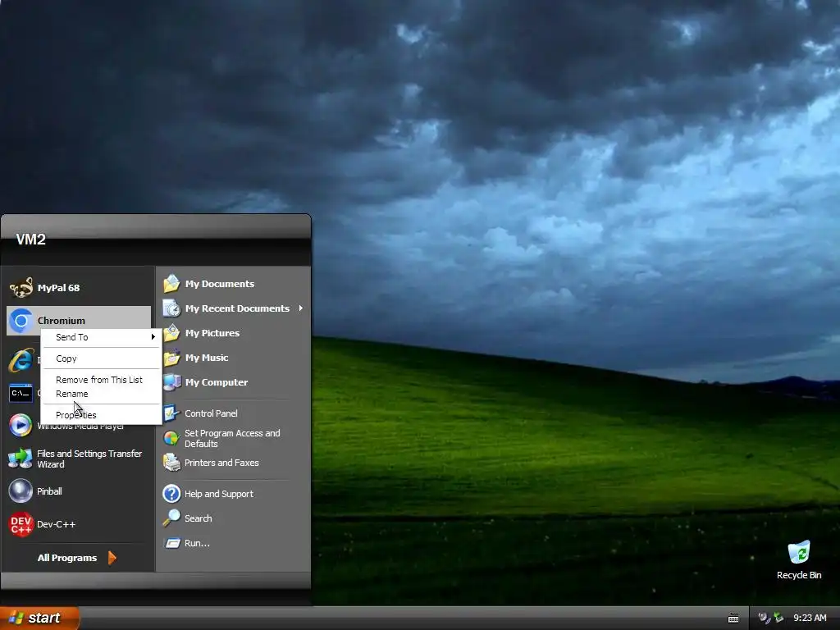Launch the Pinball game
Image resolution: width=840 pixels, height=630 pixels.
(x=78, y=491)
